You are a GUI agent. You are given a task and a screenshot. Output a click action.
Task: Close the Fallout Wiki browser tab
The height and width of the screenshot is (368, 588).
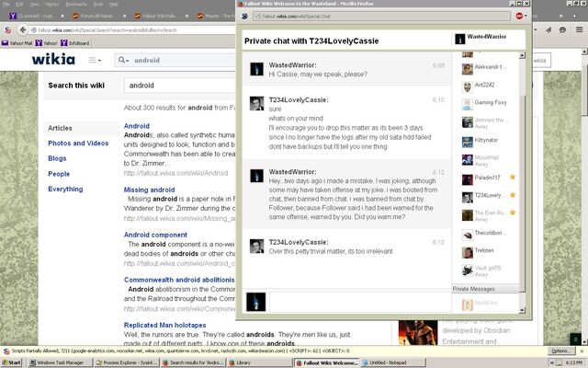point(187,17)
